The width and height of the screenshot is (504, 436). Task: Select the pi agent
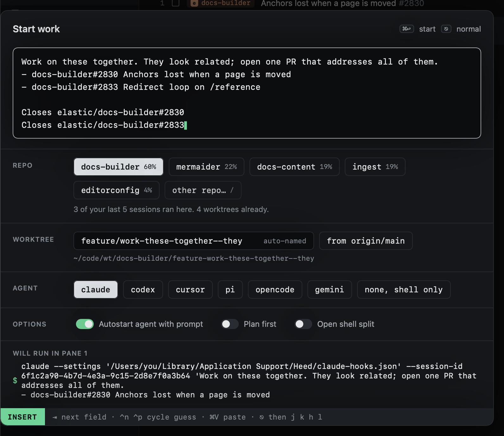pyautogui.click(x=230, y=290)
